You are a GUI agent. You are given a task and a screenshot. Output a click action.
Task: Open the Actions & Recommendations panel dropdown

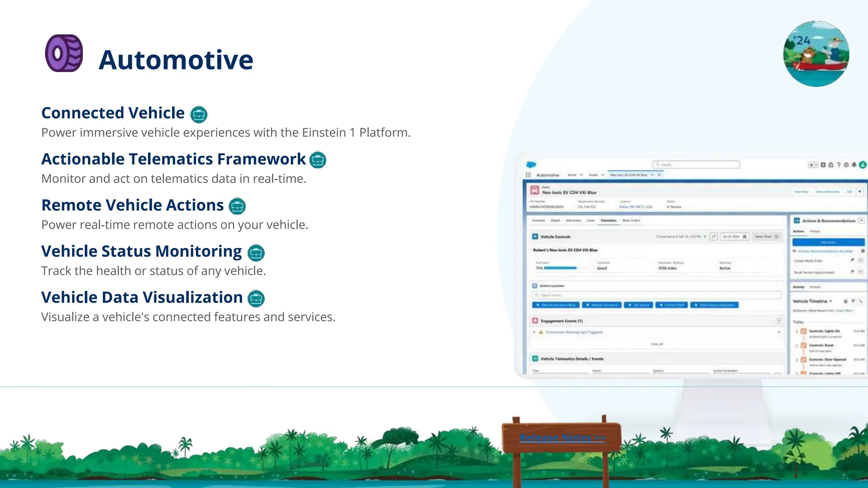tap(861, 221)
